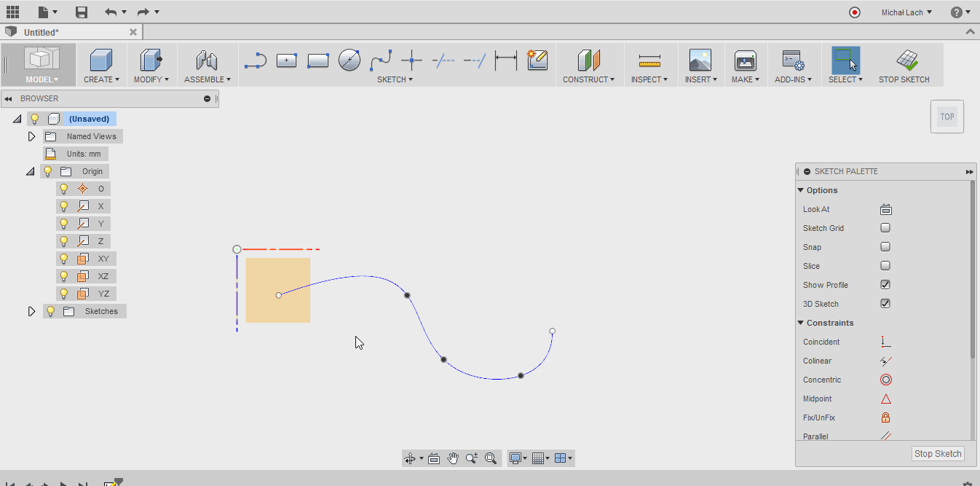Open the Michał Lach account menu
Viewport: 980px width, 486px height.
point(905,12)
